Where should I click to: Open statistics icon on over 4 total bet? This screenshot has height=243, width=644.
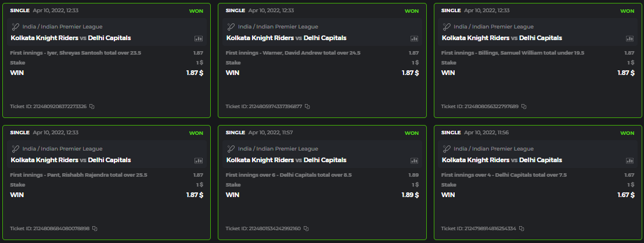[x=629, y=160]
